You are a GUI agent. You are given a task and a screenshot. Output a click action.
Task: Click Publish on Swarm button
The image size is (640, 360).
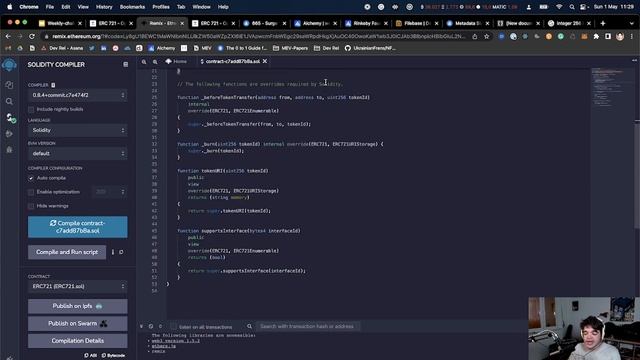pos(78,324)
